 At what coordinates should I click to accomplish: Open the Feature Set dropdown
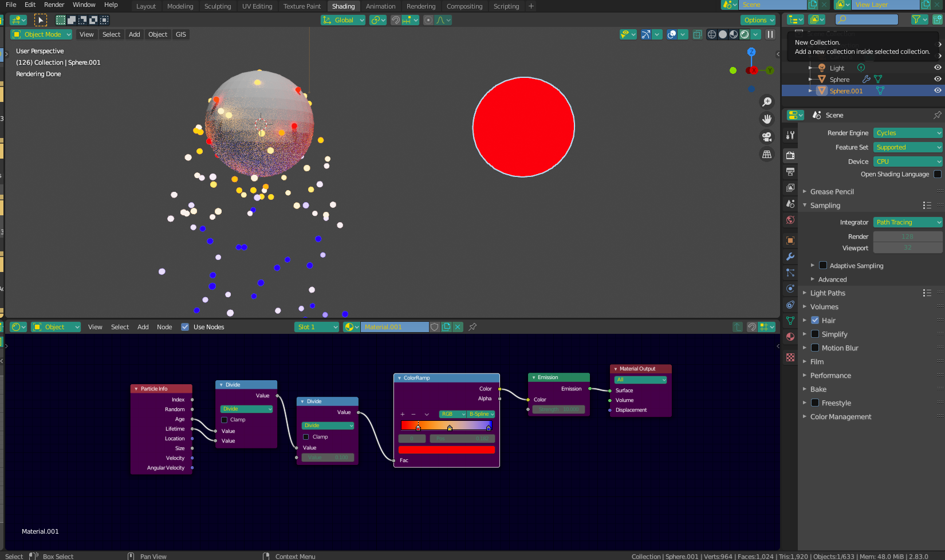pos(908,147)
